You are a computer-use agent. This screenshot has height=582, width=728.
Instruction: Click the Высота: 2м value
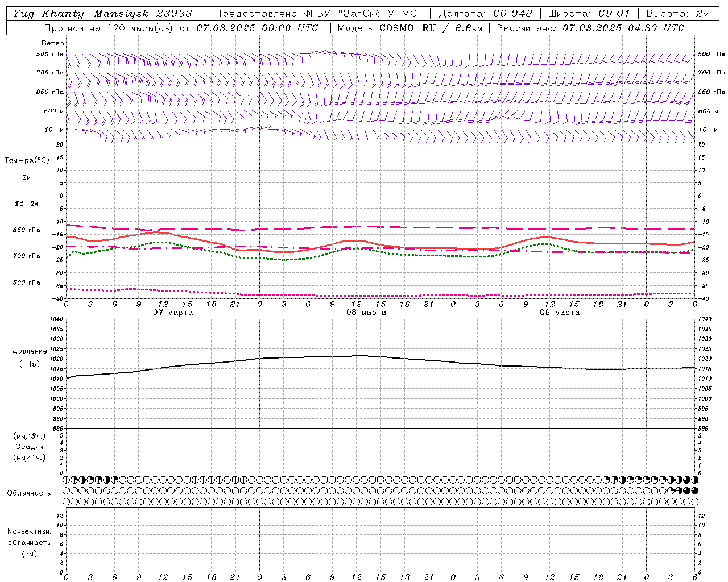point(677,14)
